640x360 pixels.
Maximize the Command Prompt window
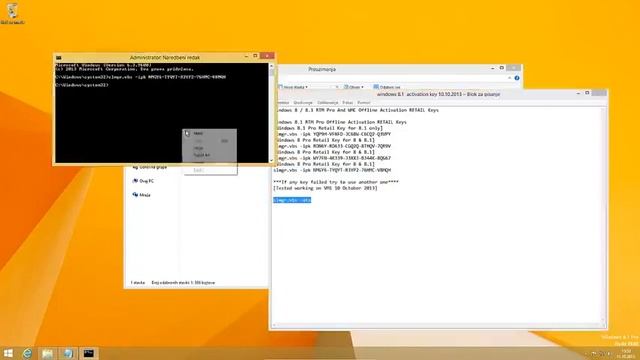click(256, 56)
